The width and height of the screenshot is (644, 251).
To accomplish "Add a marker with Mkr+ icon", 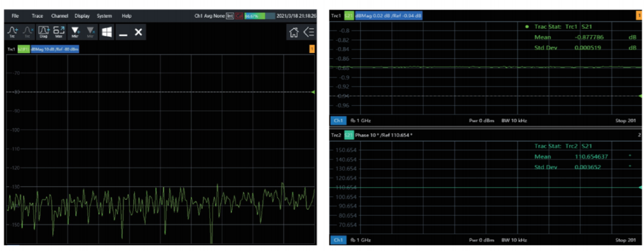I will coord(75,32).
